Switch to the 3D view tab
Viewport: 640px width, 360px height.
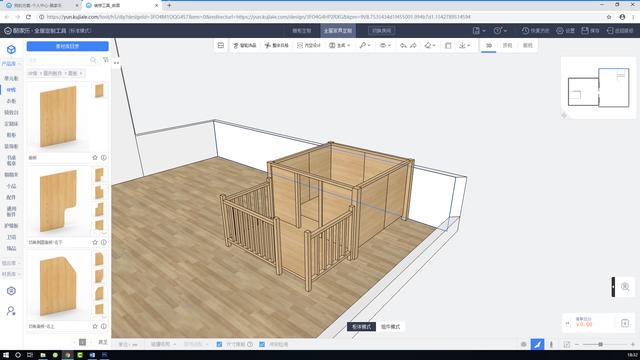(x=489, y=45)
